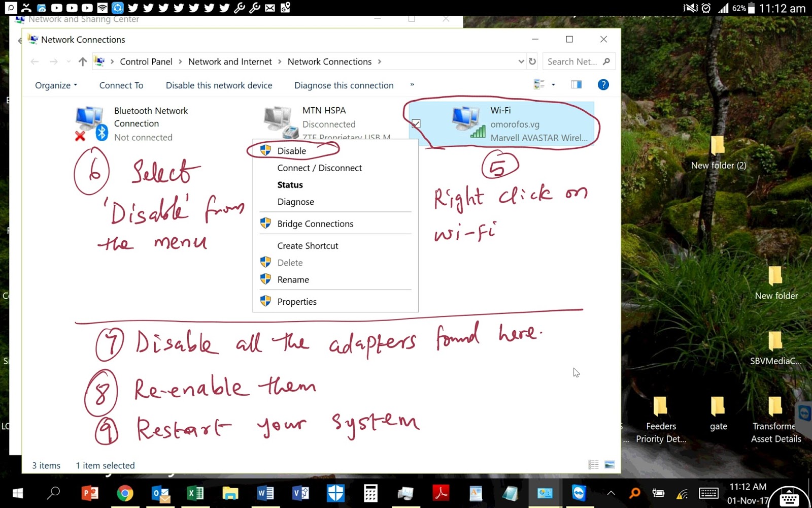Screen dimensions: 812x508
Task: Launch Microsoft Excel from the taskbar
Action: [x=195, y=493]
